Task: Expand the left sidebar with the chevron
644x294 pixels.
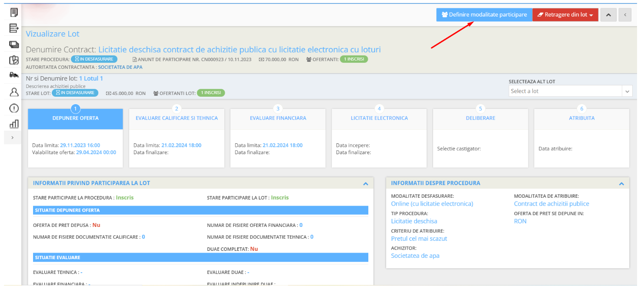Action: pos(13,137)
